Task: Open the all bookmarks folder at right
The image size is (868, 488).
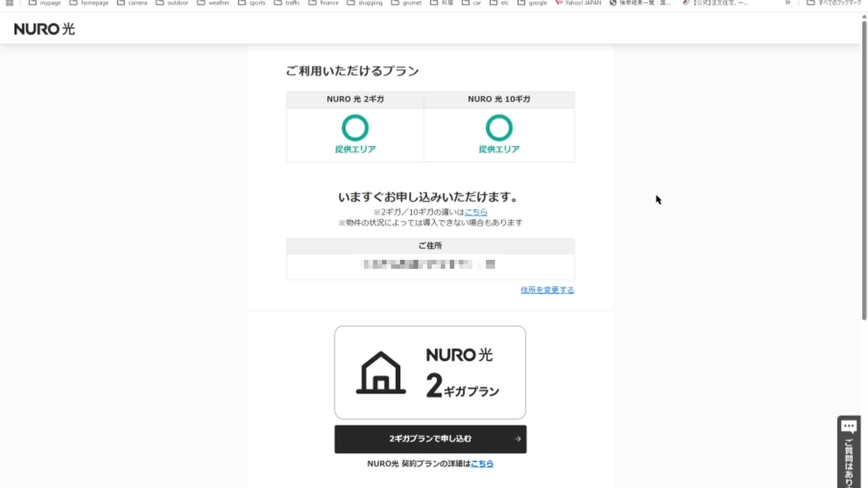Action: (834, 3)
